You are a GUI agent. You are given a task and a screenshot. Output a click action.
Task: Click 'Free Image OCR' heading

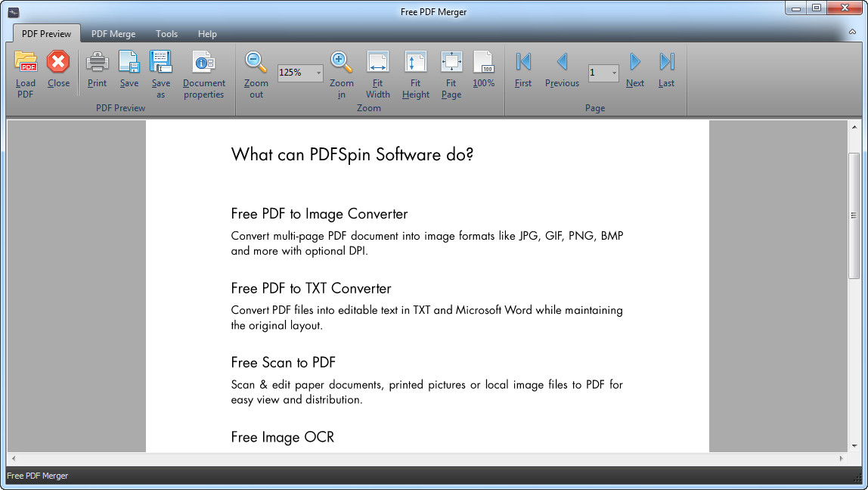(282, 437)
